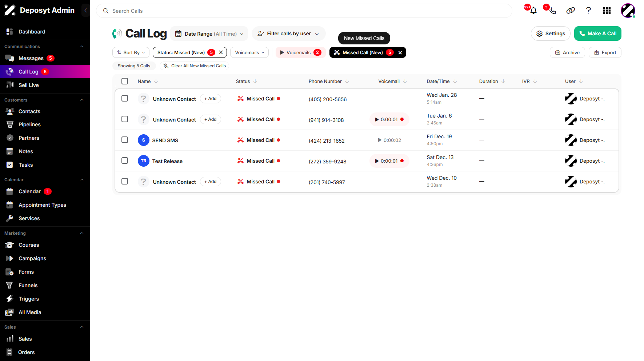Screen dimensions: 644x361
Task: Collapse Communications sidebar section
Action: 82,47
